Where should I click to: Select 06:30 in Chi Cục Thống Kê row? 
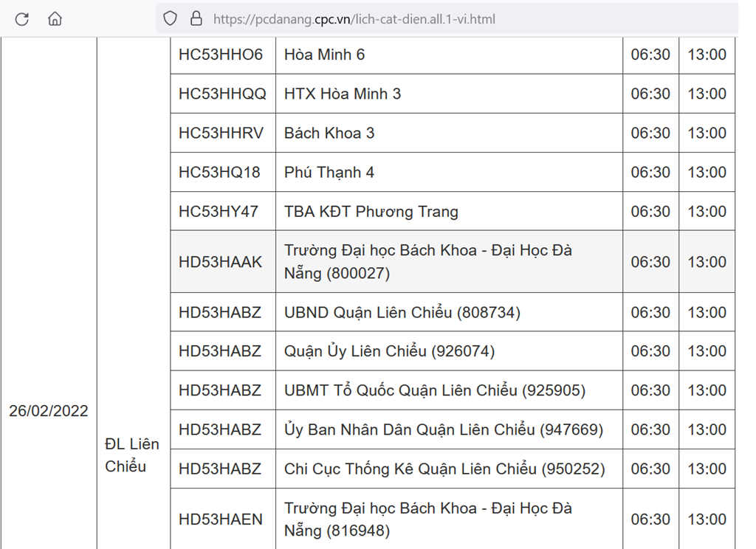click(x=650, y=469)
